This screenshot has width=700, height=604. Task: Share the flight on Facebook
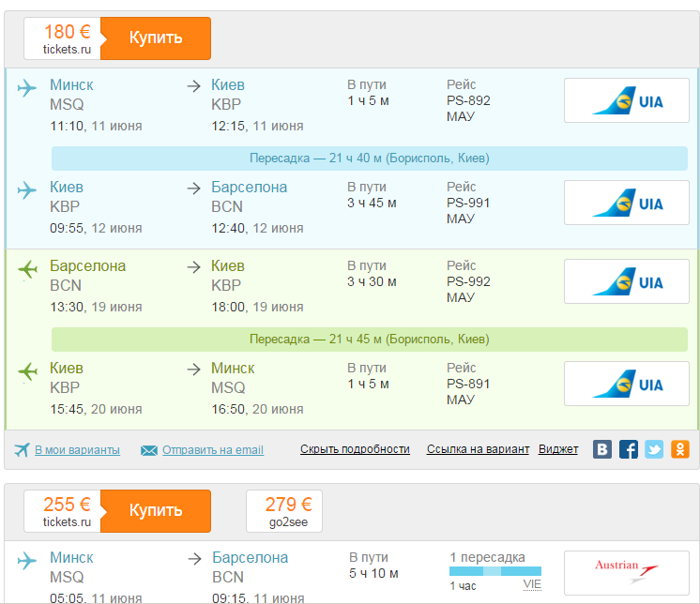(629, 449)
